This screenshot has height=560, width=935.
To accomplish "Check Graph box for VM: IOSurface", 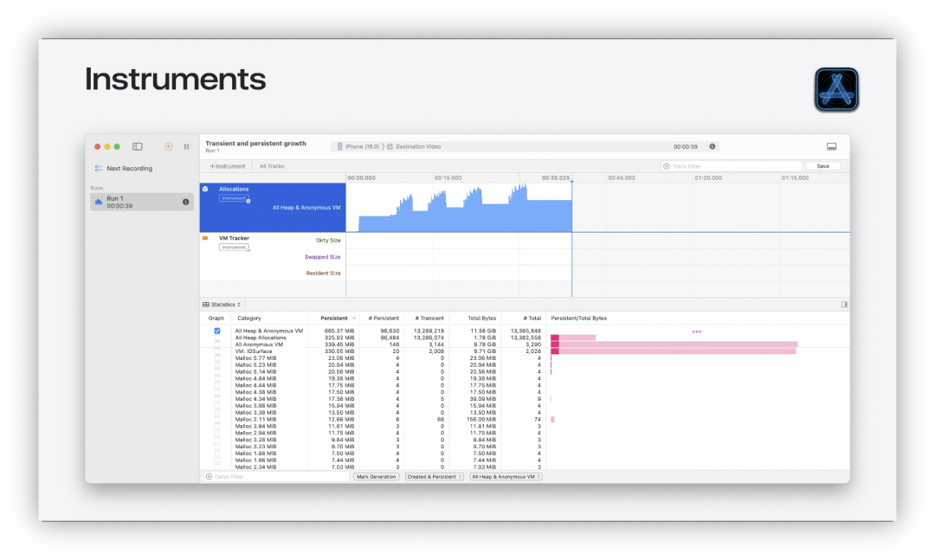I will (217, 351).
